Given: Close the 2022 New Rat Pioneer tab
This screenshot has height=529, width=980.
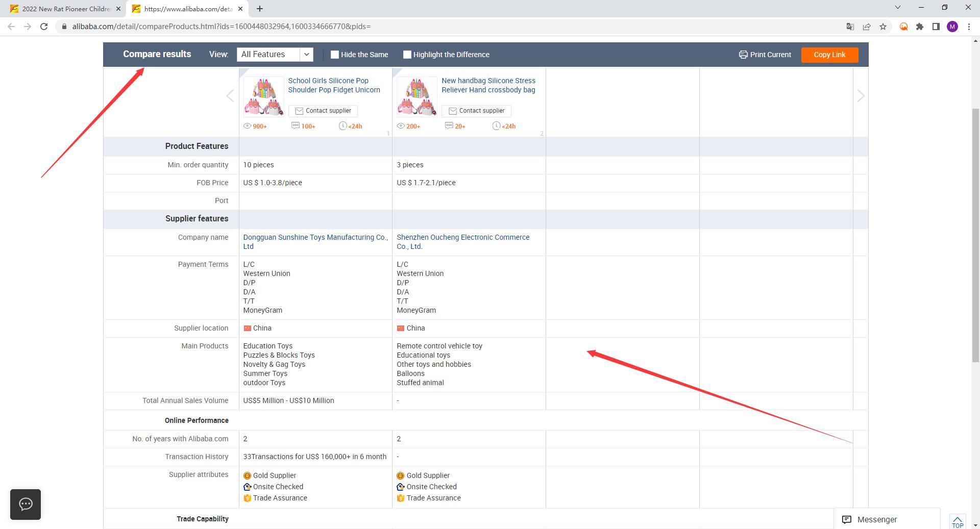Looking at the screenshot, I should 118,9.
